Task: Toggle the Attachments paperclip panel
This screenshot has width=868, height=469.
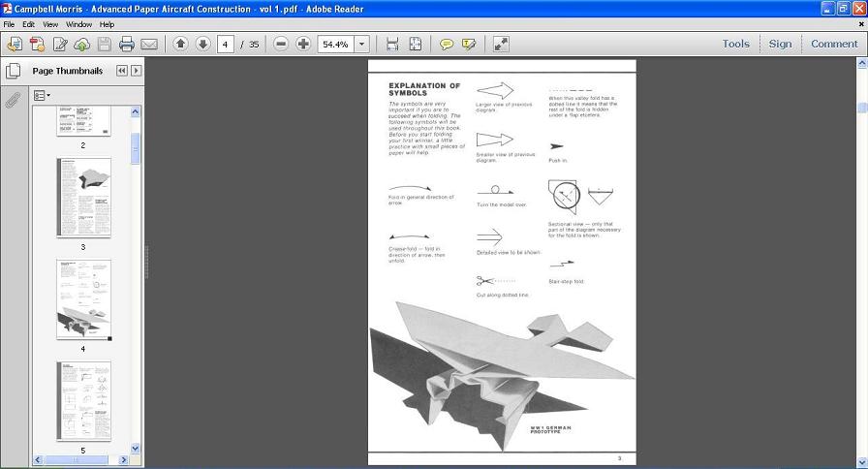Action: point(14,99)
